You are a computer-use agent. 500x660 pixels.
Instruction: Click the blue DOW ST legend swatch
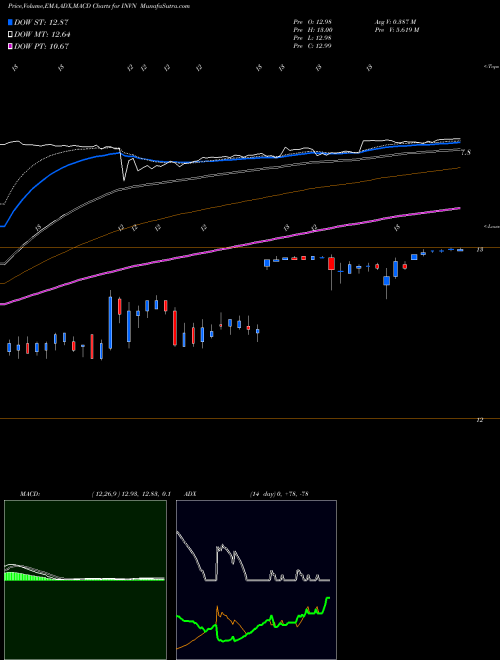pyautogui.click(x=10, y=22)
